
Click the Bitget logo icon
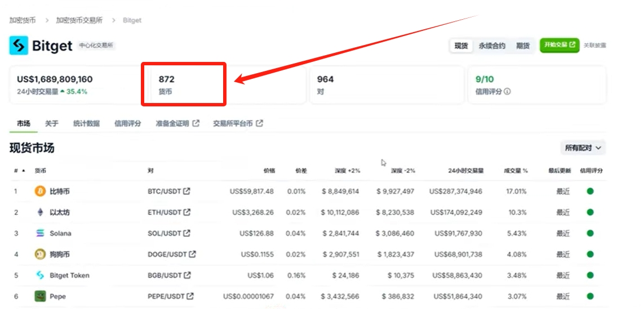point(19,45)
